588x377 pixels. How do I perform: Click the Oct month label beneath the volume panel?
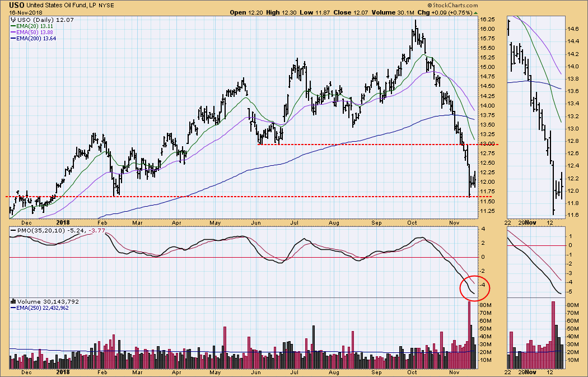tap(412, 372)
